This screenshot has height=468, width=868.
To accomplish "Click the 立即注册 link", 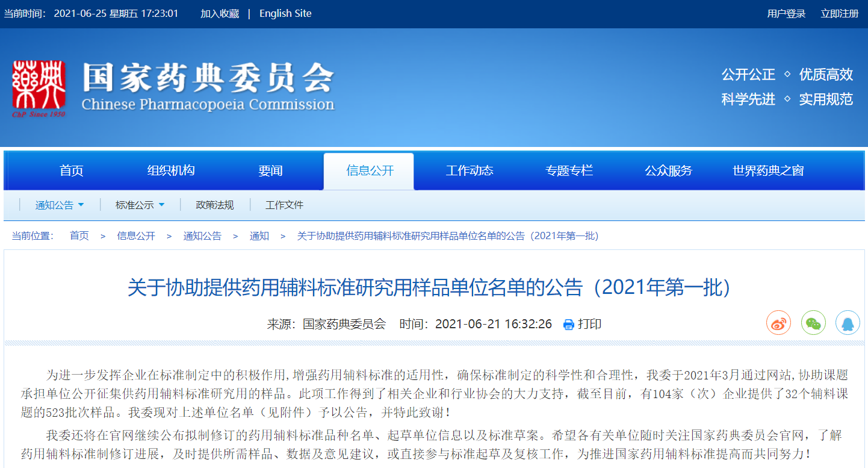I will [x=840, y=14].
